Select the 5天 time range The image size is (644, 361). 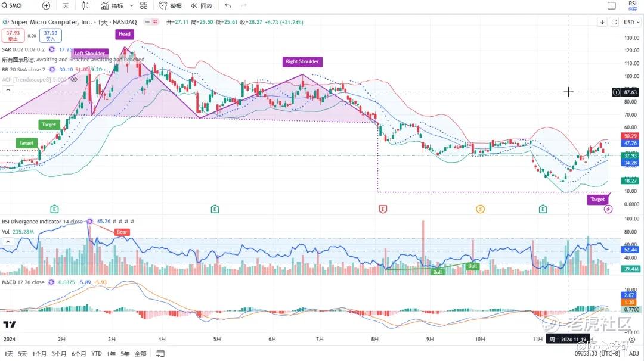pos(23,354)
